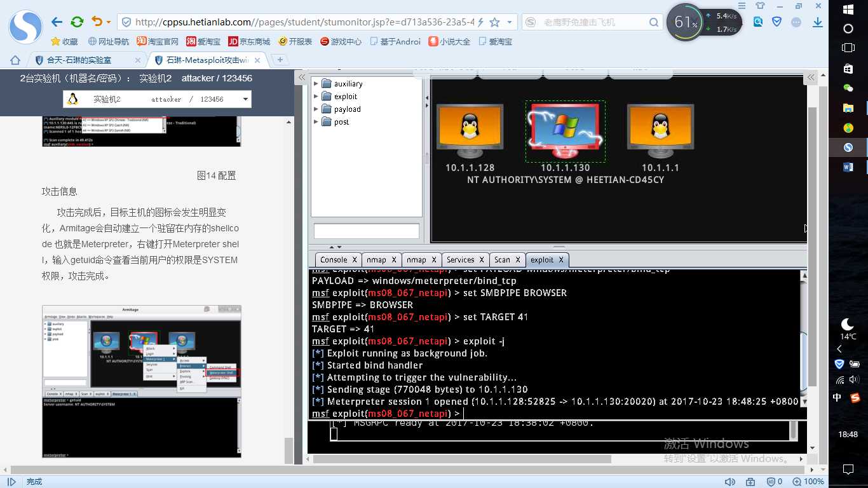The height and width of the screenshot is (488, 868).
Task: Open 小说大全 bookmark
Action: point(449,41)
